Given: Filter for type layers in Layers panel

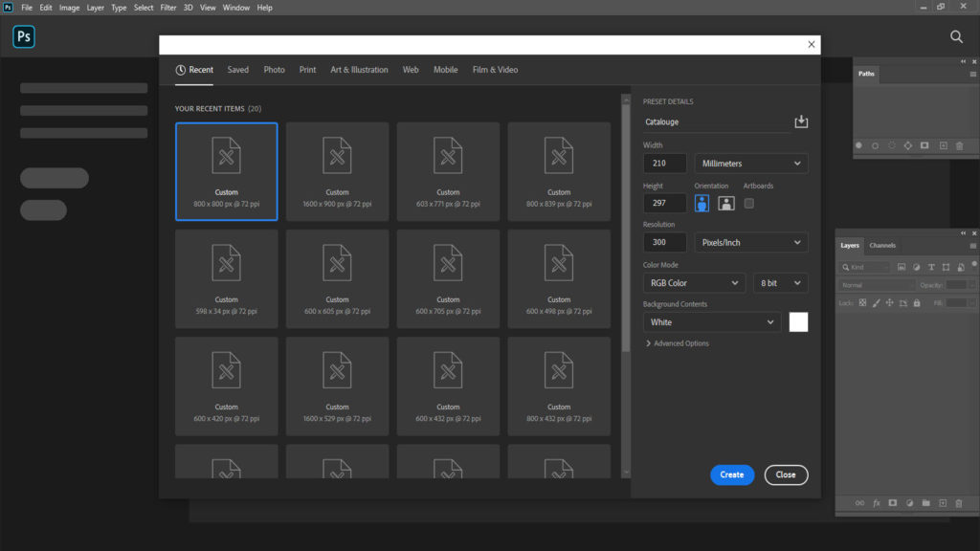Looking at the screenshot, I should (931, 267).
